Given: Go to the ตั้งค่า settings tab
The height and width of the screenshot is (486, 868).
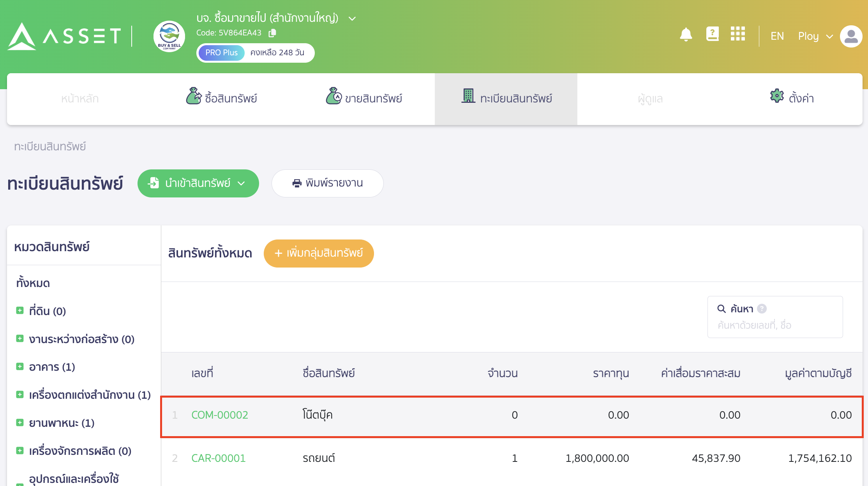Looking at the screenshot, I should click(792, 99).
